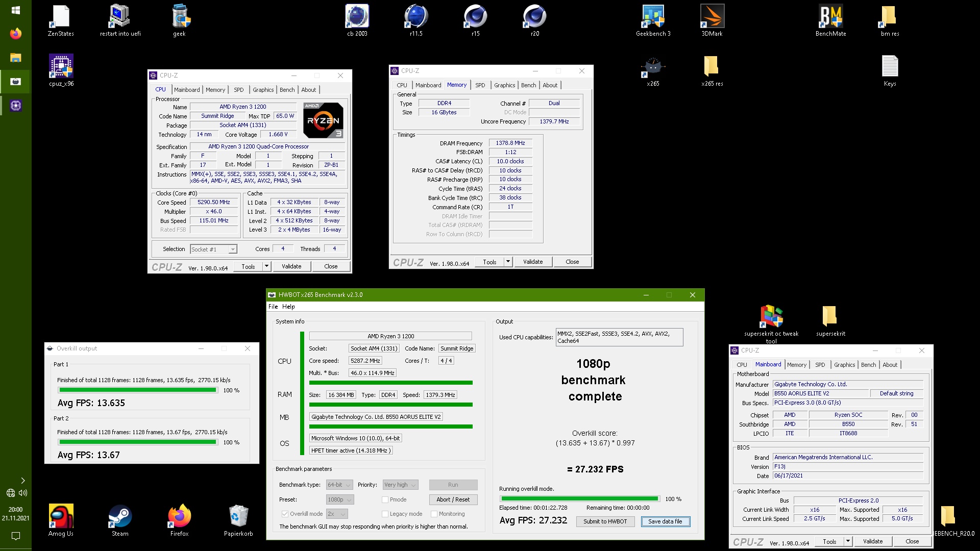This screenshot has height=551, width=980.
Task: Open the BenchMate desktop icon
Action: pyautogui.click(x=830, y=21)
